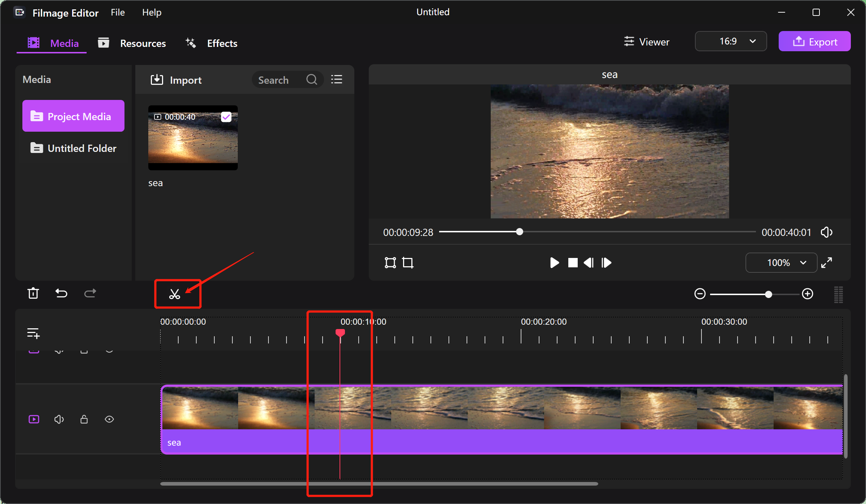866x504 pixels.
Task: Click the Import button
Action: 176,80
